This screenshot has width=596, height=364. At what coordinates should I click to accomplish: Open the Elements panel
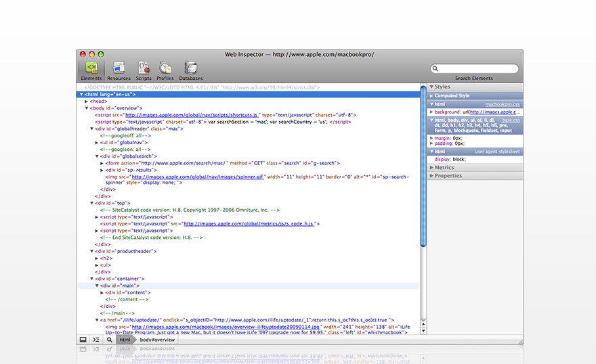(91, 71)
